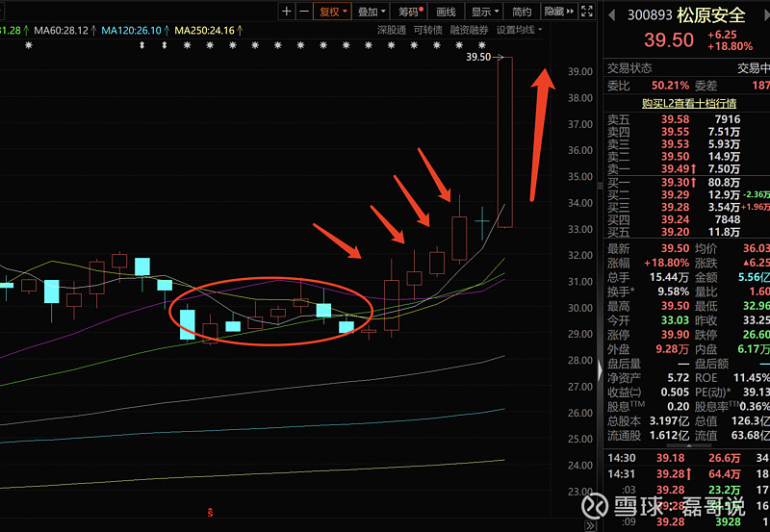Click the MA60:28.12 indicator label
Screen dimensions: 770x532
tap(64, 31)
